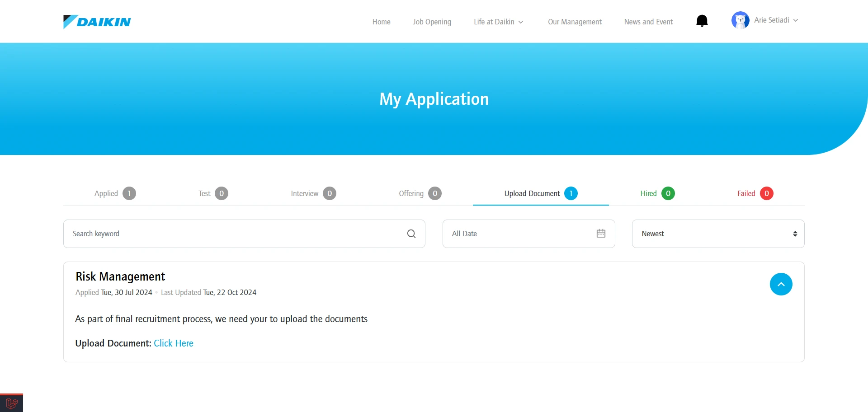
Task: Click the Arie Setiadi profile avatar
Action: 740,20
